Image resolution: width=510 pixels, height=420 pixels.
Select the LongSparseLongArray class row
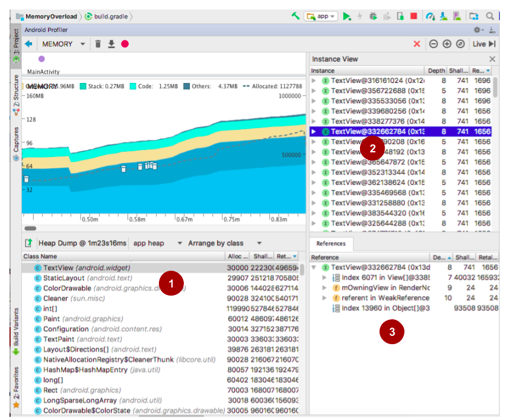161,400
